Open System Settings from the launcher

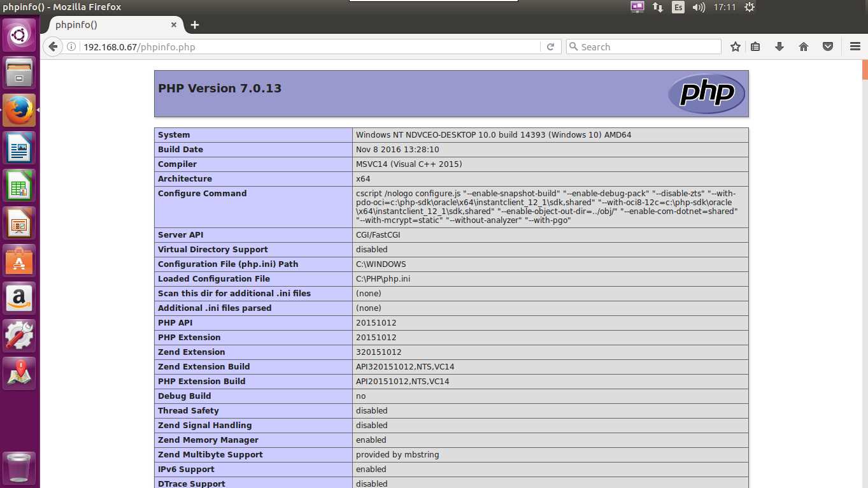coord(19,335)
